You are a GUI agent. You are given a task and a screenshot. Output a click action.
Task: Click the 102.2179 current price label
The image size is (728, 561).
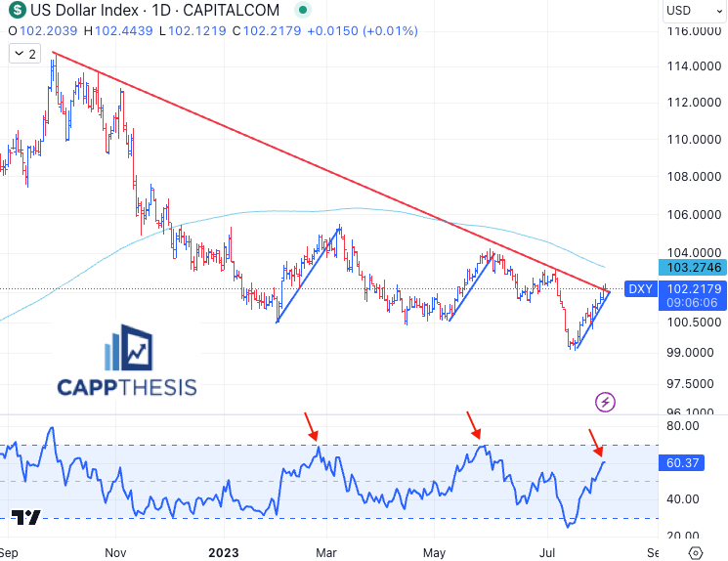point(694,288)
